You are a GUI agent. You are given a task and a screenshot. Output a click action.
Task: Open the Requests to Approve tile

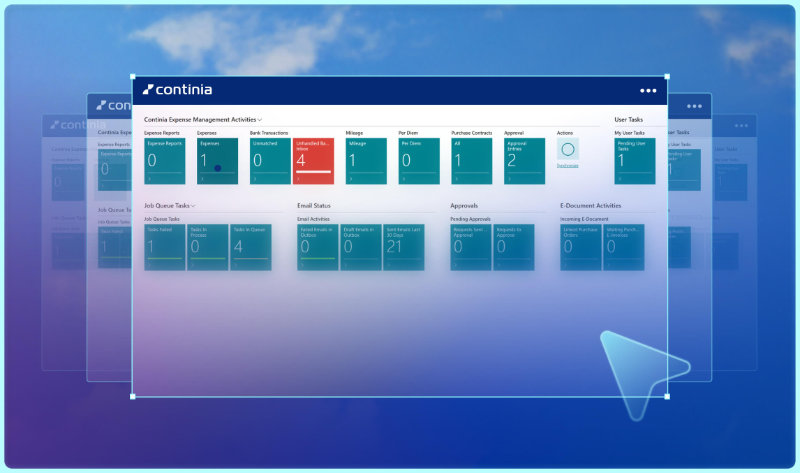coord(514,247)
